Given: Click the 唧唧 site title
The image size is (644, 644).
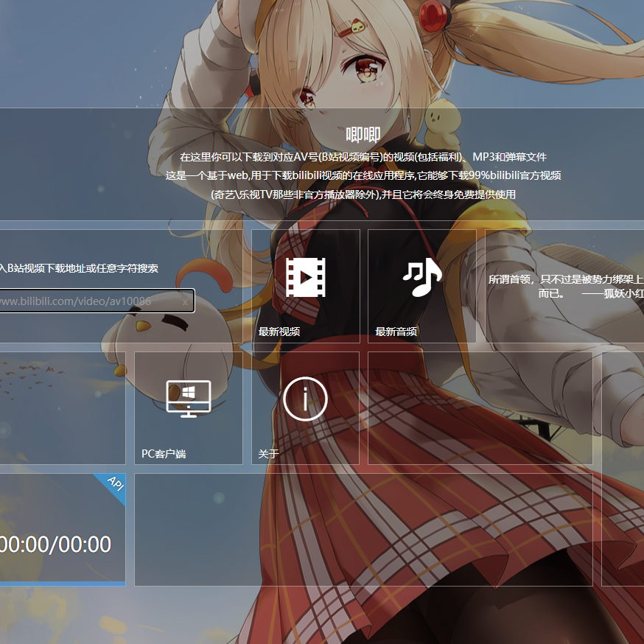Looking at the screenshot, I should pyautogui.click(x=363, y=135).
